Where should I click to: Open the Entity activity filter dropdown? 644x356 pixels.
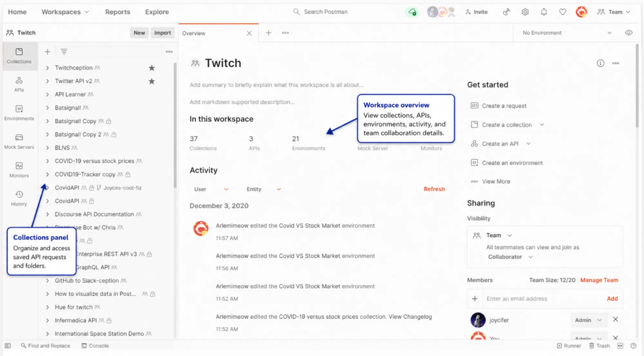pyautogui.click(x=264, y=189)
